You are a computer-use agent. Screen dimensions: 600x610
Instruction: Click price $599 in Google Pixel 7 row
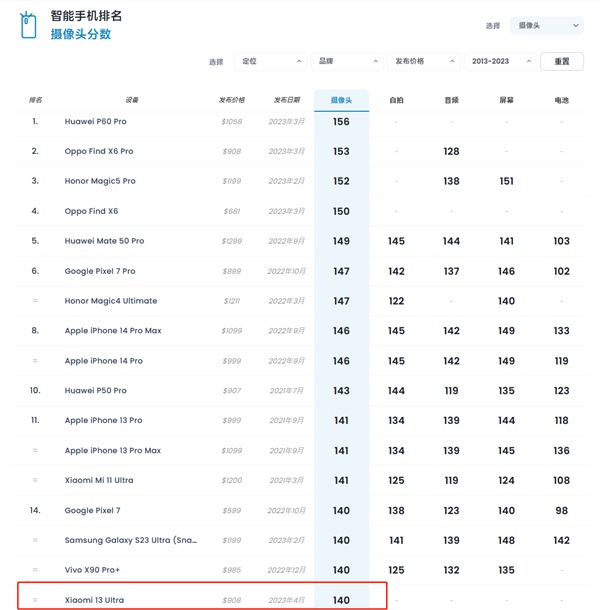pyautogui.click(x=232, y=510)
